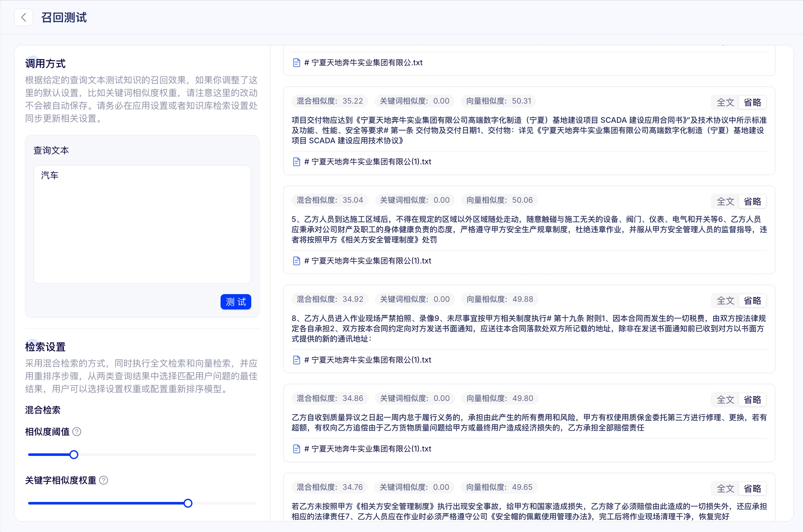Click the 混合检索 label
Viewport: 803px width, 532px height.
click(43, 410)
